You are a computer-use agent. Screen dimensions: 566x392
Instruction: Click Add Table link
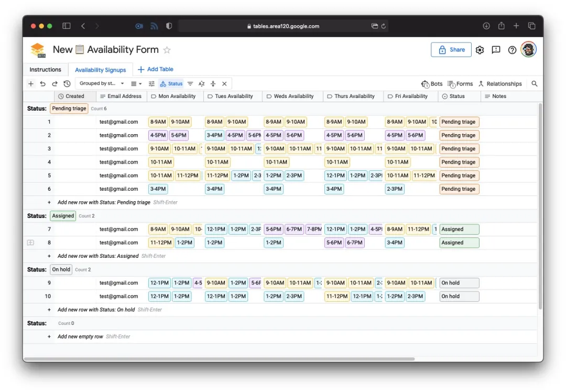156,69
